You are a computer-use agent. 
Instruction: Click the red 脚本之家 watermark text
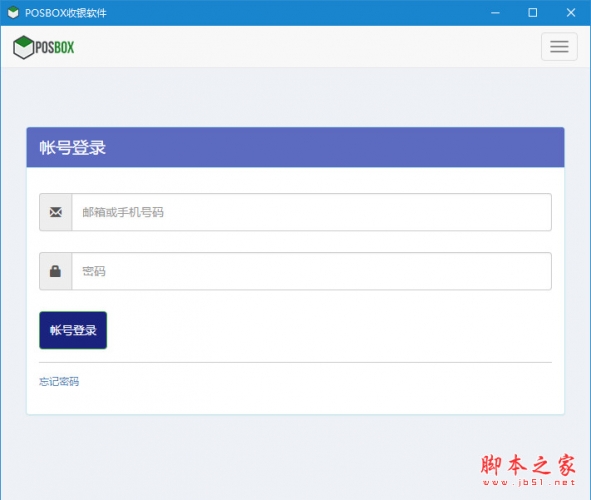[x=528, y=465]
